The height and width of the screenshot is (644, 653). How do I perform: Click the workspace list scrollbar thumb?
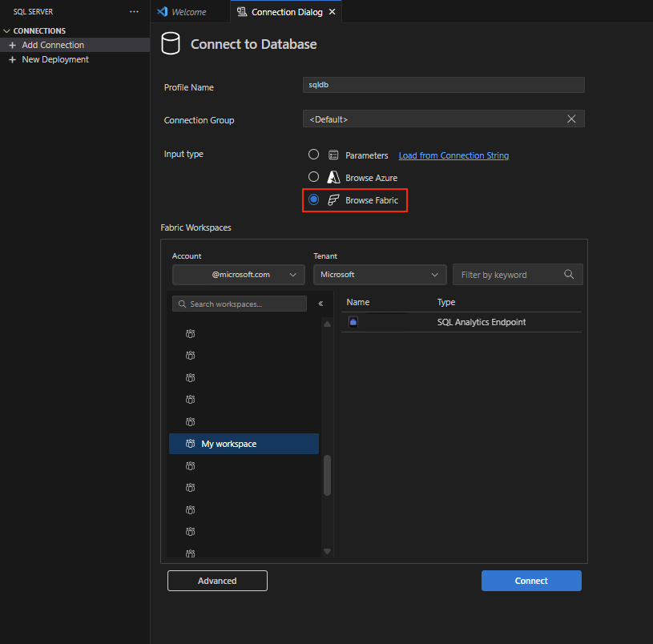328,476
